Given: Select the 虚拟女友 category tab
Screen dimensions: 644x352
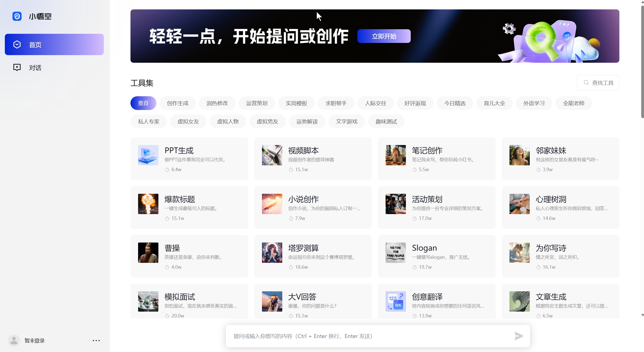Looking at the screenshot, I should coord(188,122).
